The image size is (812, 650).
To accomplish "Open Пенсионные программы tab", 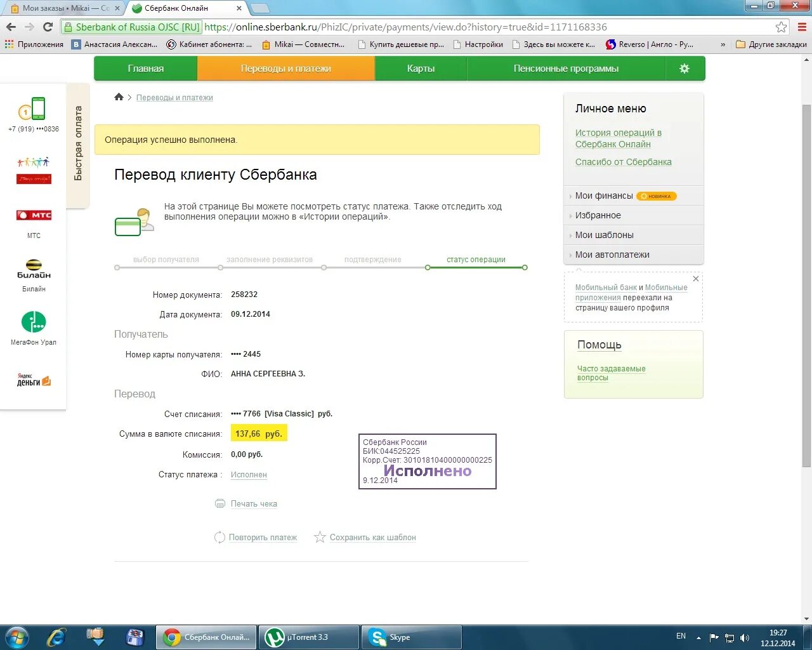I will (566, 69).
